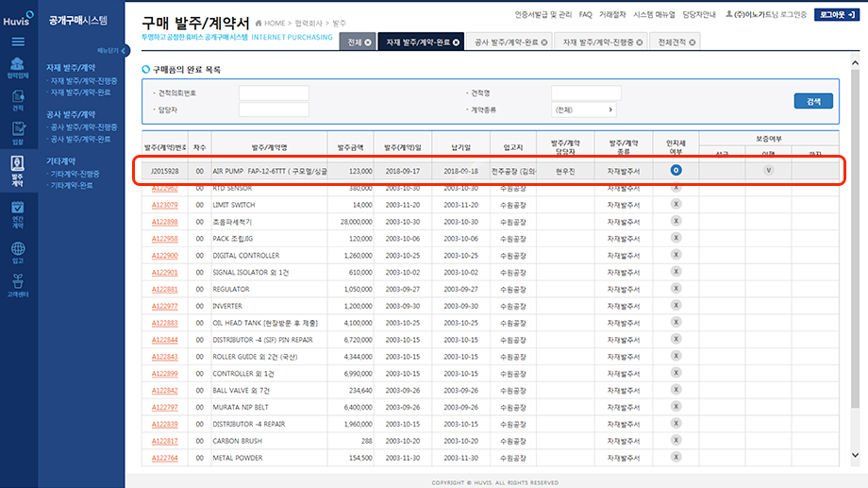868x488 pixels.
Task: Open the 연간계약 sidebar icon
Action: (x=18, y=215)
